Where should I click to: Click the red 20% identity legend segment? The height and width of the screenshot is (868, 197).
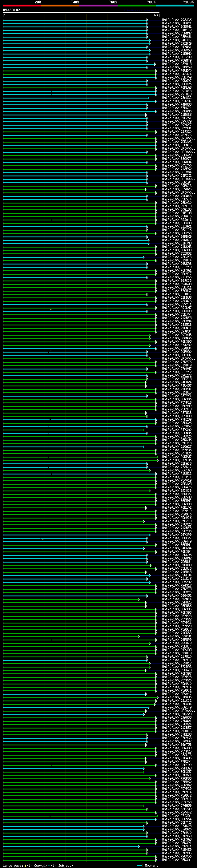click(x=22, y=6)
